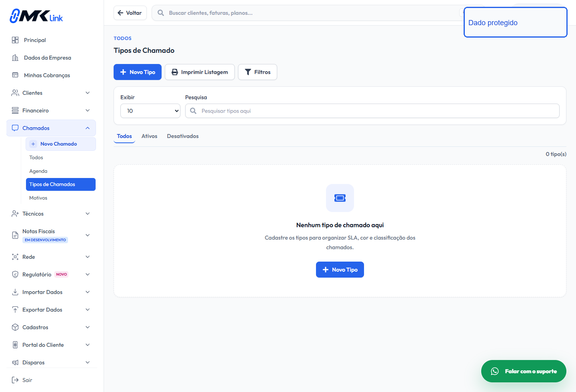Expand the Clientes menu chevron
This screenshot has width=576, height=392.
coord(88,93)
